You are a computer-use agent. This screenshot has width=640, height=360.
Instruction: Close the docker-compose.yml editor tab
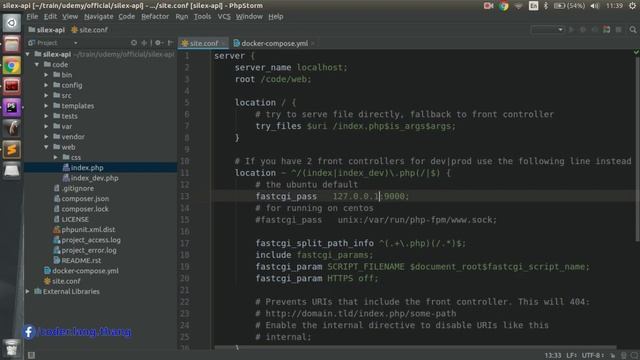pos(313,43)
